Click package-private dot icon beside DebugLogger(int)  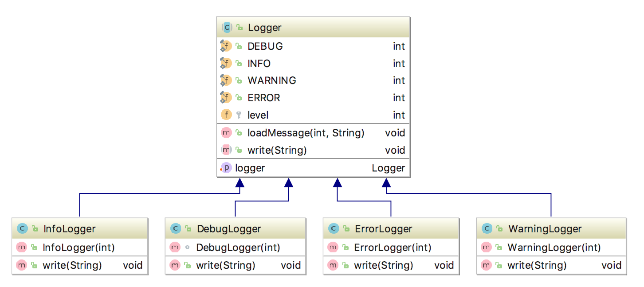(187, 247)
